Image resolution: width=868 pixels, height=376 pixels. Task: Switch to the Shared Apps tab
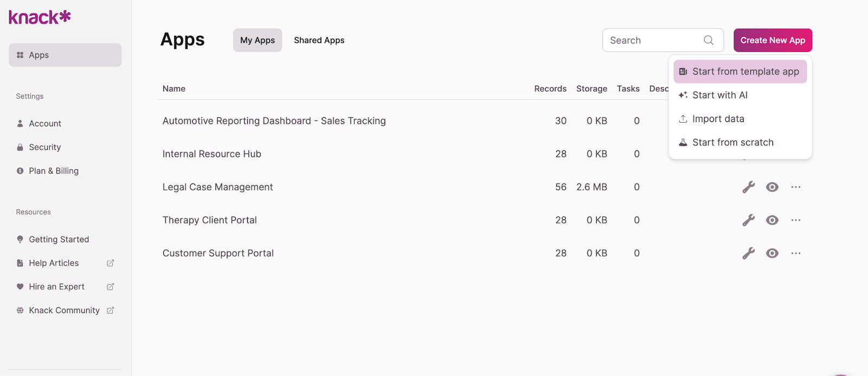pyautogui.click(x=319, y=40)
